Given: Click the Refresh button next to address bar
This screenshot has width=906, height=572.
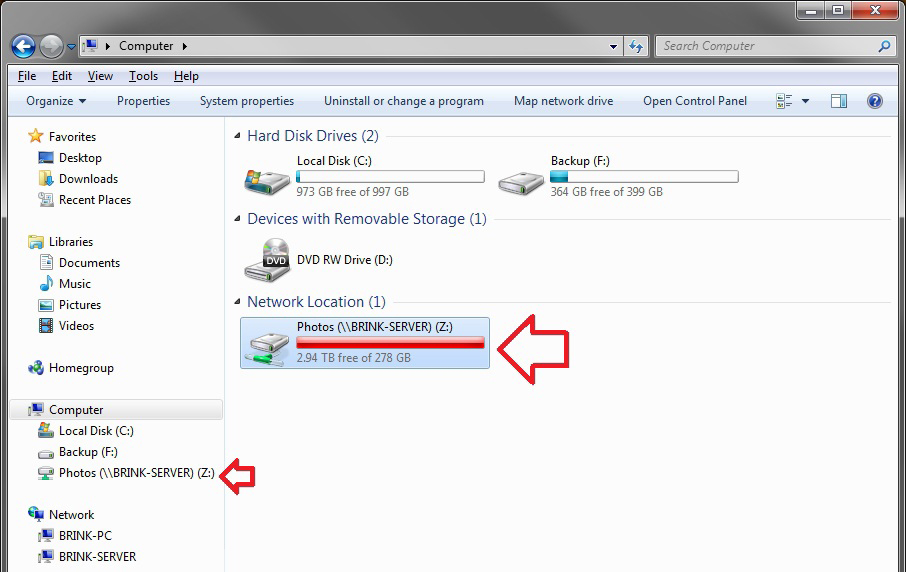Looking at the screenshot, I should [636, 46].
